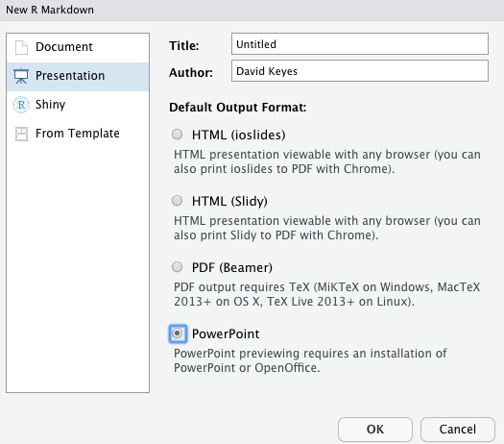Click the HTML (Slidy) option label
504x444 pixels.
pyautogui.click(x=229, y=201)
